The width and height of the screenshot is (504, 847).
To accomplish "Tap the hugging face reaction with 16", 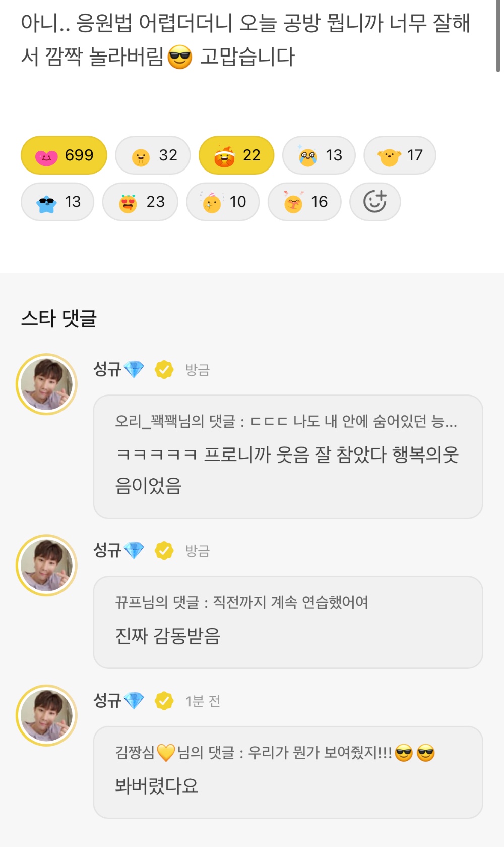I will click(305, 202).
